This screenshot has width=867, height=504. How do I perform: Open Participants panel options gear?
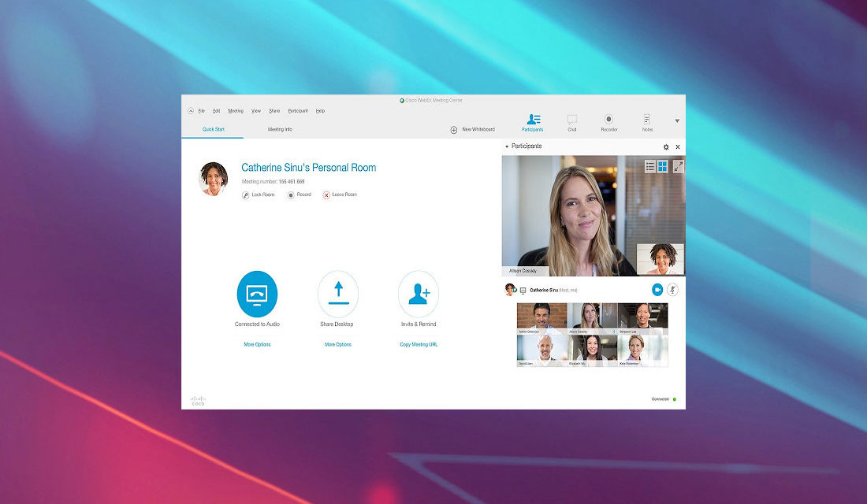point(666,146)
